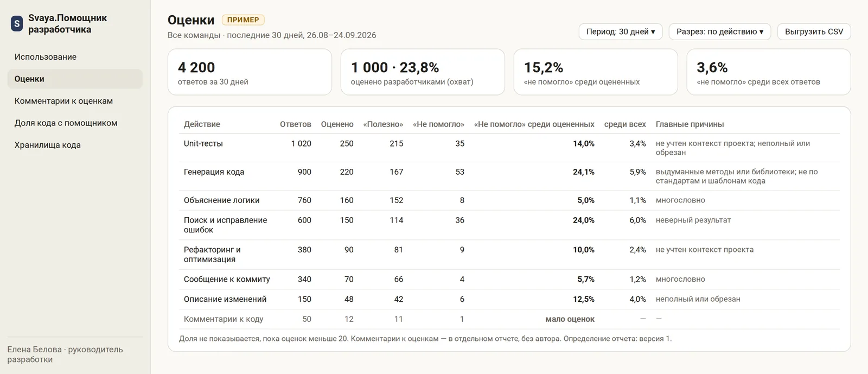The image size is (868, 374).
Task: Select the Unit-тесты table row
Action: [x=509, y=148]
